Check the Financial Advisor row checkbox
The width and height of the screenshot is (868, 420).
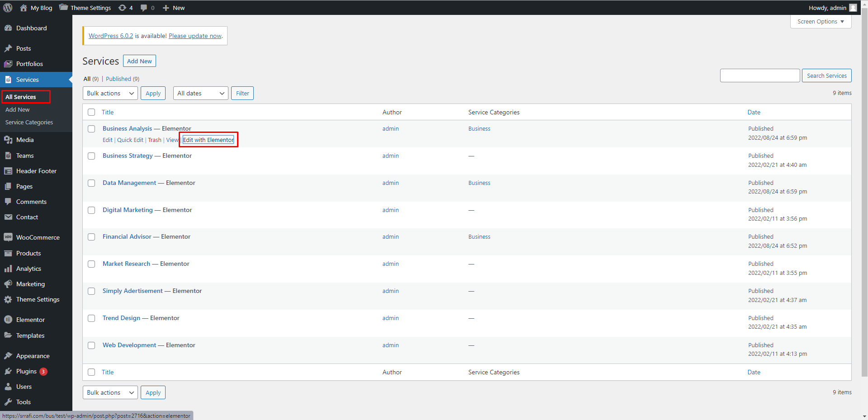91,237
